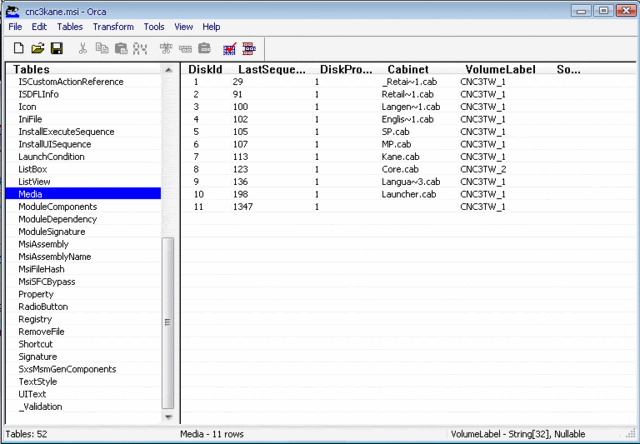The width and height of the screenshot is (640, 444).
Task: Click the CNC3TW_2 volume label cell
Action: click(483, 169)
